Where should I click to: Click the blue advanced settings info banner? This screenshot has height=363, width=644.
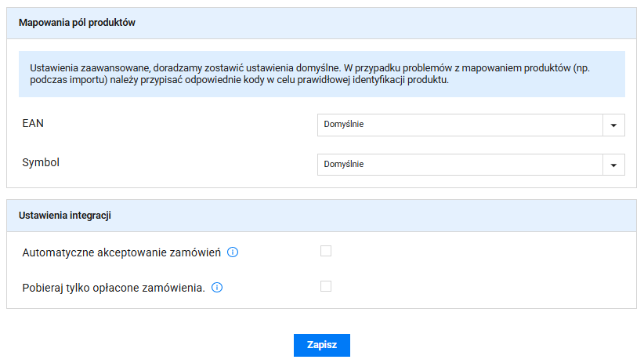pos(321,74)
